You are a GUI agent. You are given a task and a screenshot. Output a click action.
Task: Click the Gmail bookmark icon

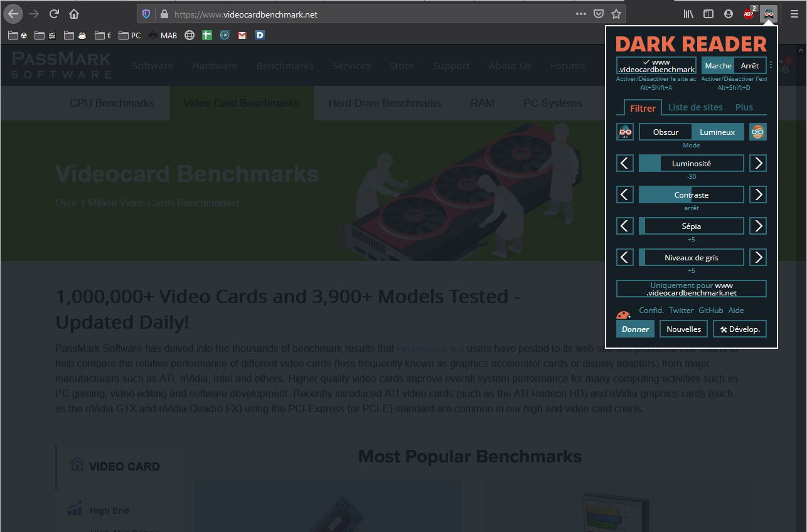pyautogui.click(x=242, y=35)
